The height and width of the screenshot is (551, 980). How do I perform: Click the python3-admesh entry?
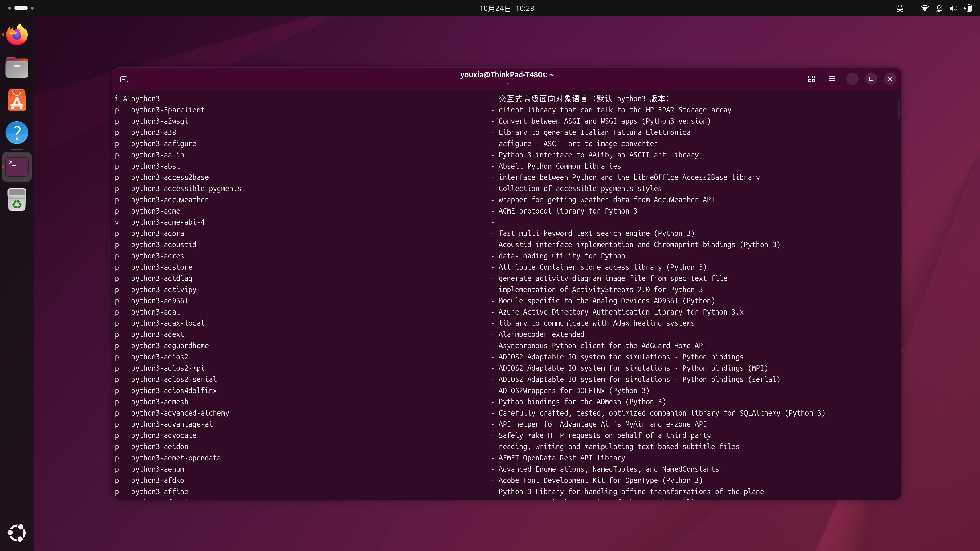pyautogui.click(x=160, y=402)
